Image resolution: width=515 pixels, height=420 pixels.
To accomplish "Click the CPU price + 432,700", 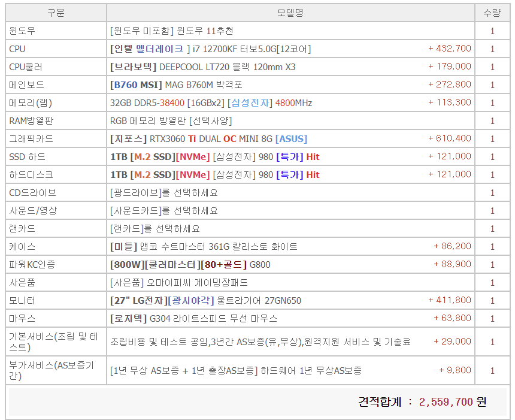I will (450, 49).
